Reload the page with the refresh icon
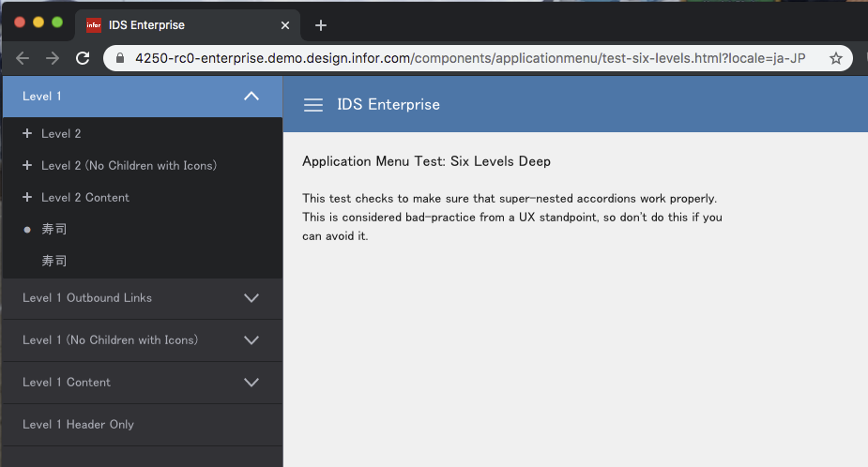The width and height of the screenshot is (868, 467). coord(83,58)
